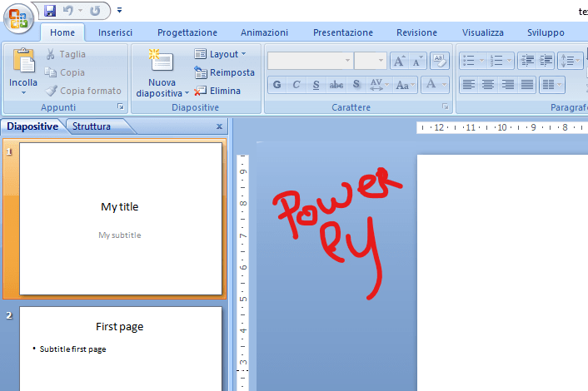Open the font name combo box
Image resolution: width=588 pixels, height=391 pixels.
coord(310,61)
